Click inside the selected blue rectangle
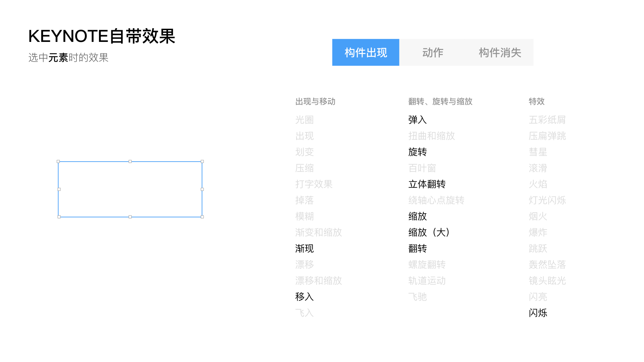 tap(130, 189)
